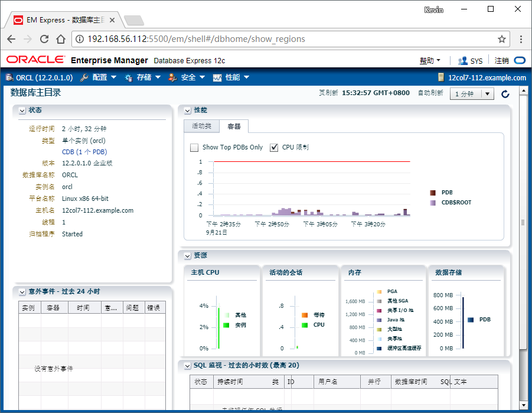
Task: Go to browser home icon
Action: tap(61, 39)
